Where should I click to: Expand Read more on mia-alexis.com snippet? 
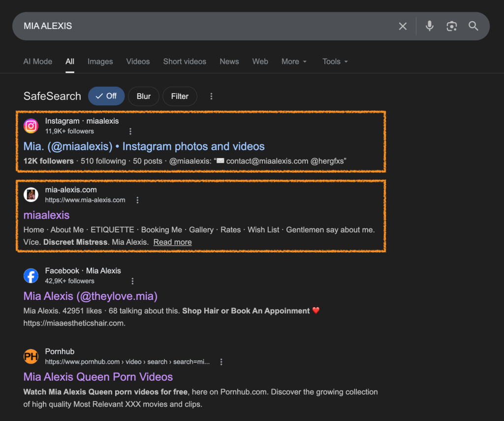(x=172, y=242)
